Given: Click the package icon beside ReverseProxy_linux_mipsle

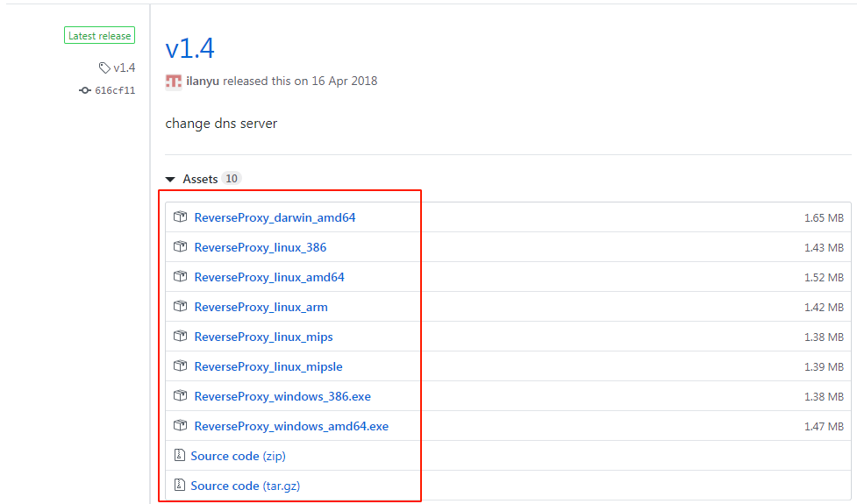Looking at the screenshot, I should coord(181,366).
